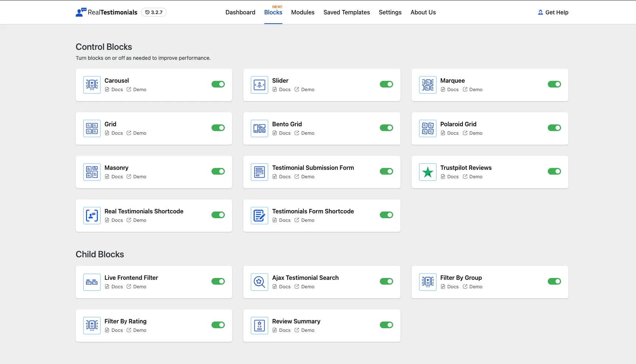Click the Polaroid Grid block icon
The width and height of the screenshot is (636, 364).
[x=428, y=128]
